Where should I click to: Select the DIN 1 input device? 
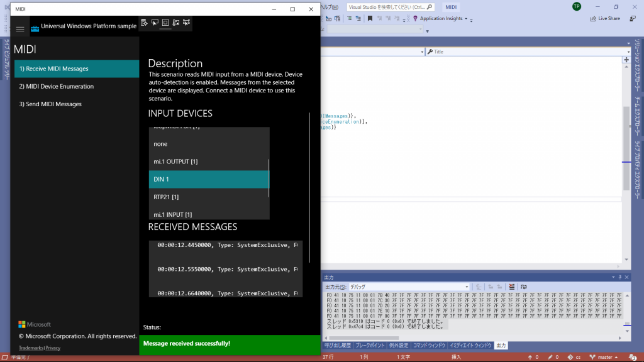[x=209, y=179]
